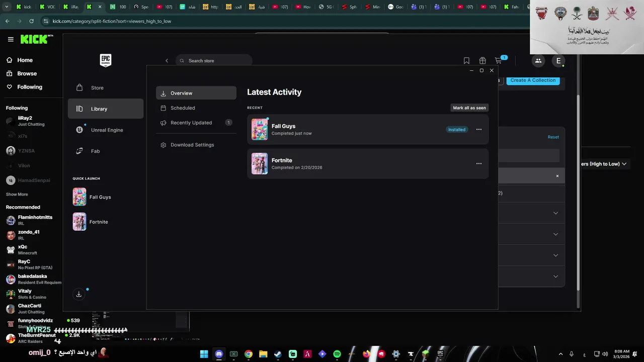
Task: Open Windows Start menu
Action: pyautogui.click(x=204, y=354)
